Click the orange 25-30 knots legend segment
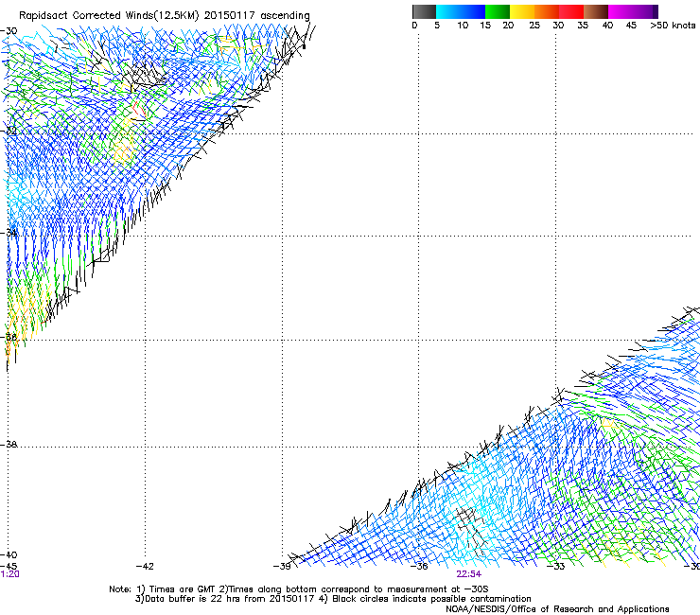 [x=547, y=11]
